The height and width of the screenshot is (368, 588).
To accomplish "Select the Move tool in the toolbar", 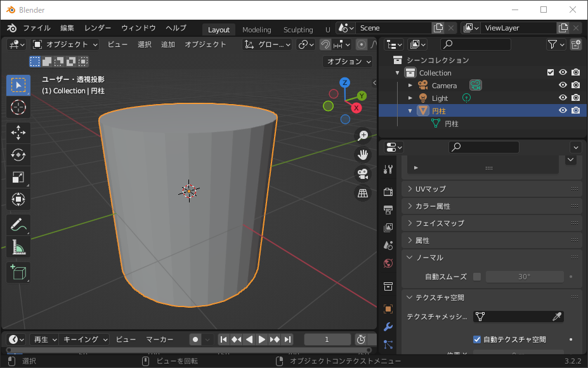I will 18,133.
